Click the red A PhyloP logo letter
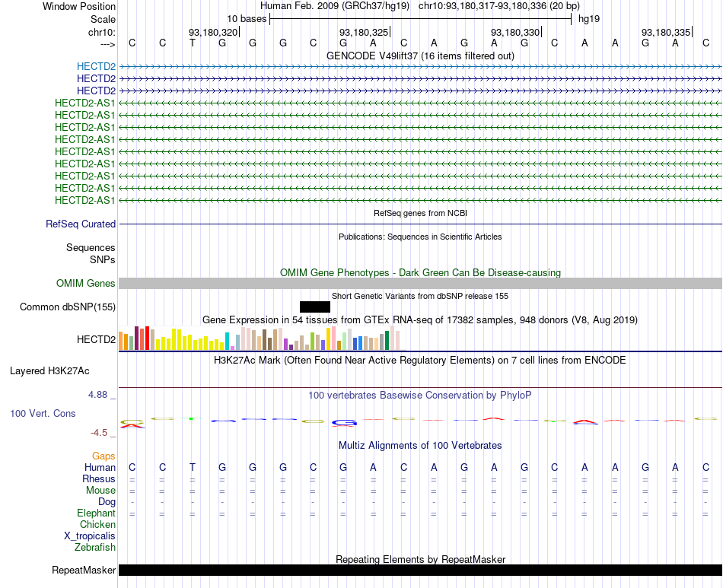Image resolution: width=723 pixels, height=588 pixels. [x=584, y=421]
